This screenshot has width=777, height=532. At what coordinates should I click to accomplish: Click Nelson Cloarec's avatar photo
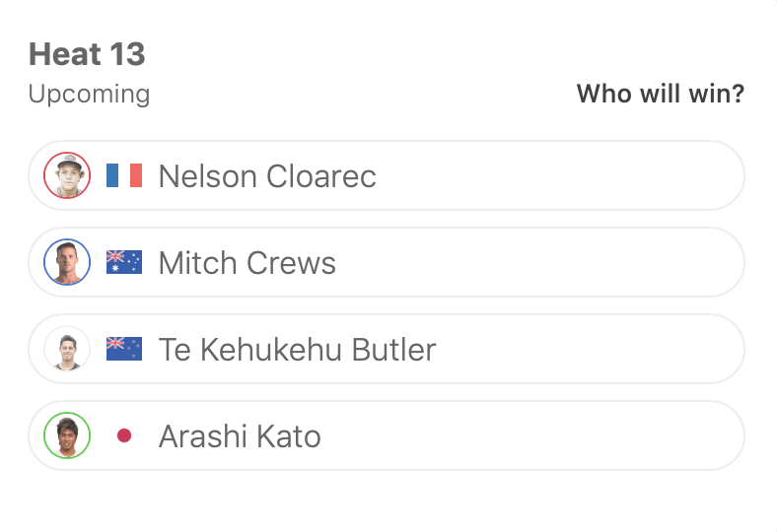pos(67,175)
